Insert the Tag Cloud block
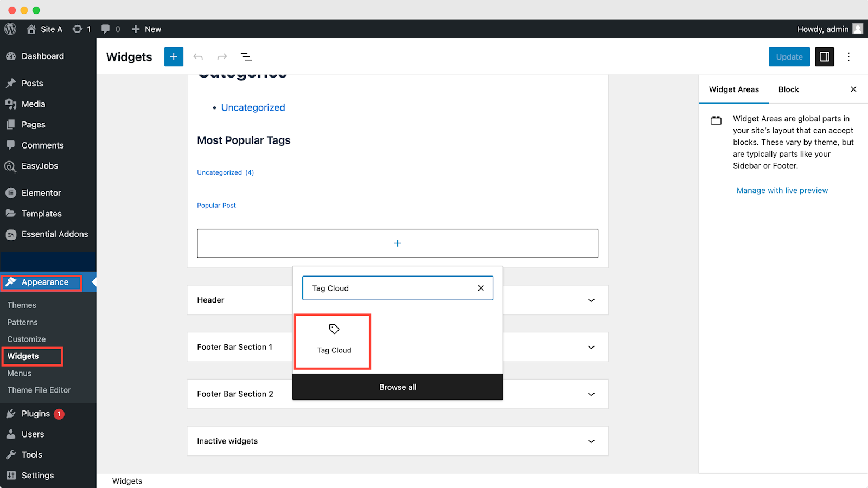Viewport: 868px width, 488px height. click(x=334, y=340)
